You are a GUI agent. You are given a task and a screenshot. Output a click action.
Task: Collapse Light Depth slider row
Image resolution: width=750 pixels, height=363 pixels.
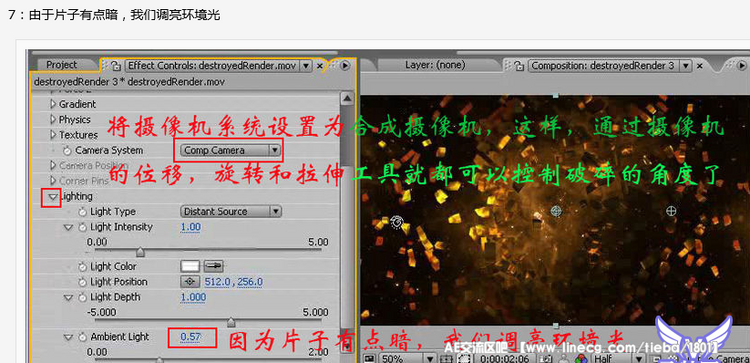pyautogui.click(x=68, y=297)
